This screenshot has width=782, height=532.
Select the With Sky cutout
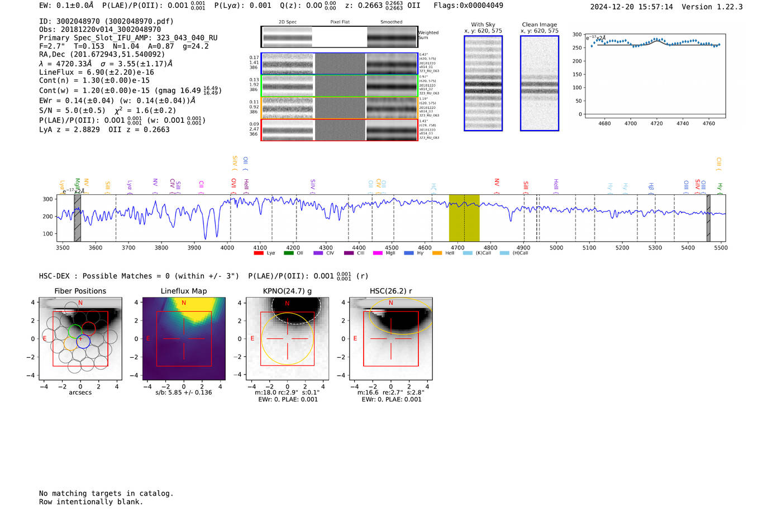click(x=483, y=83)
